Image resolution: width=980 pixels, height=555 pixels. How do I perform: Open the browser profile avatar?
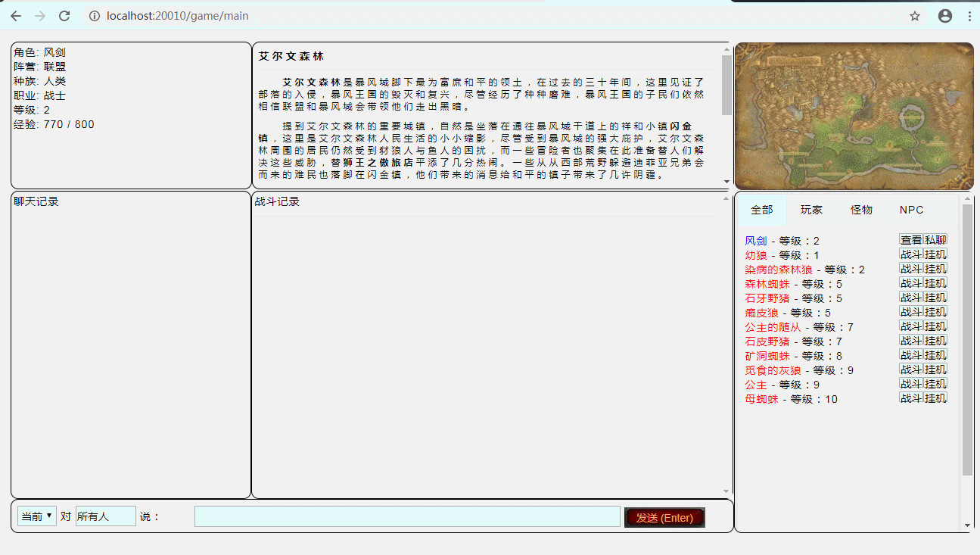tap(945, 16)
